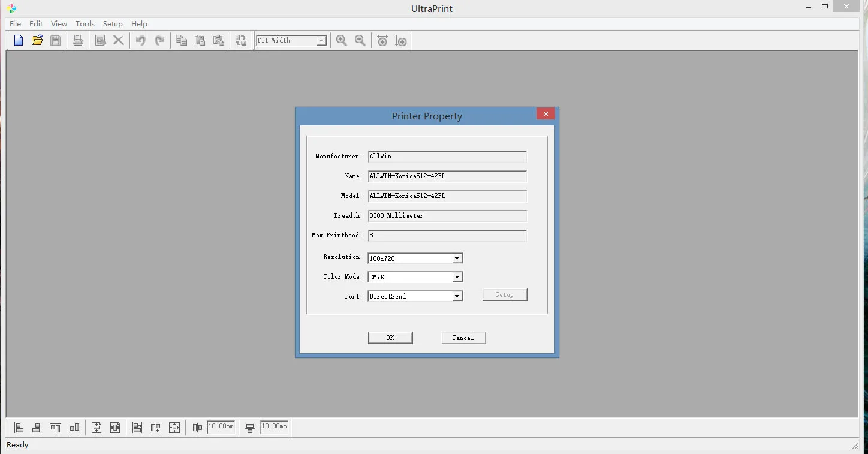Screen dimensions: 868x454
Task: Click the align left edges icon
Action: pyautogui.click(x=19, y=428)
